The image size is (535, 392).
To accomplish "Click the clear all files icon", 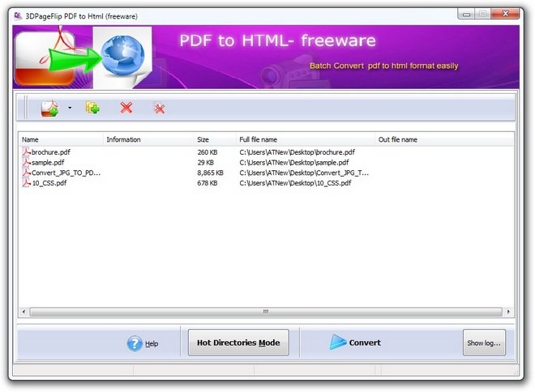I will (159, 109).
